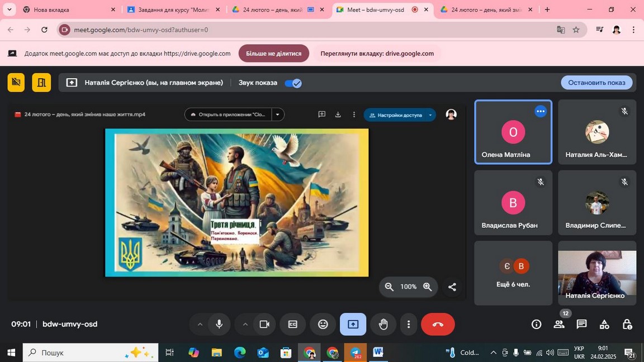
Task: Click Остановить показ button
Action: point(596,83)
